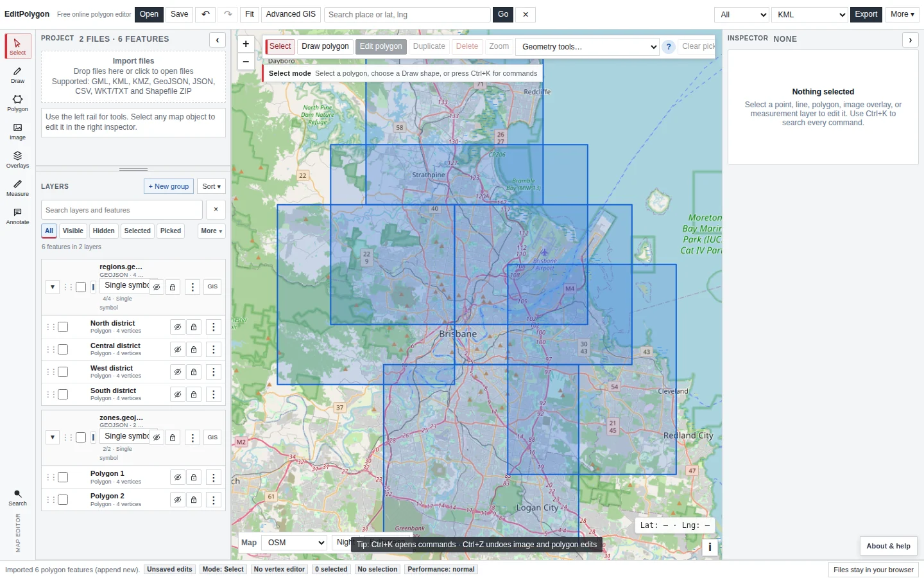Check the Central district checkbox
This screenshot has height=578, width=924.
click(63, 349)
